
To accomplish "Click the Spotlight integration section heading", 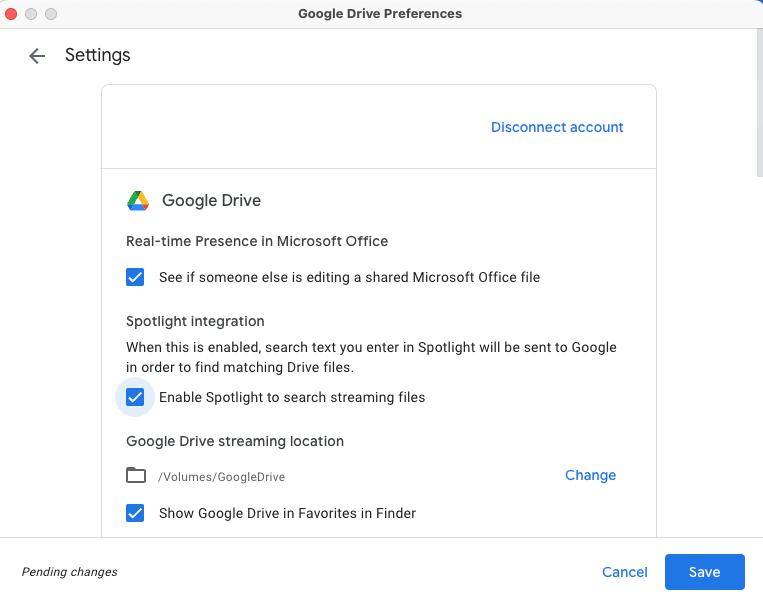I will pyautogui.click(x=195, y=321).
